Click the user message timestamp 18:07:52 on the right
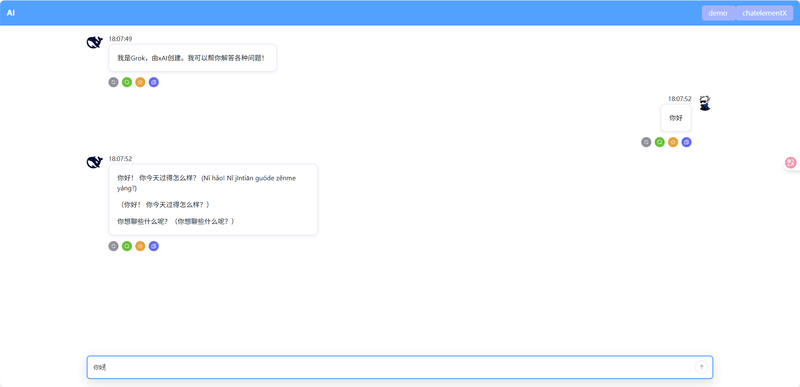This screenshot has width=800, height=387. click(680, 99)
